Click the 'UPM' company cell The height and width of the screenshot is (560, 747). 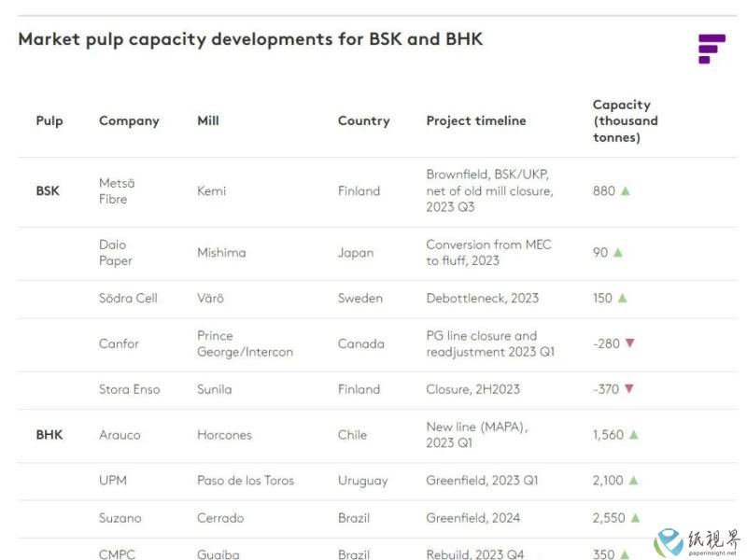point(113,480)
